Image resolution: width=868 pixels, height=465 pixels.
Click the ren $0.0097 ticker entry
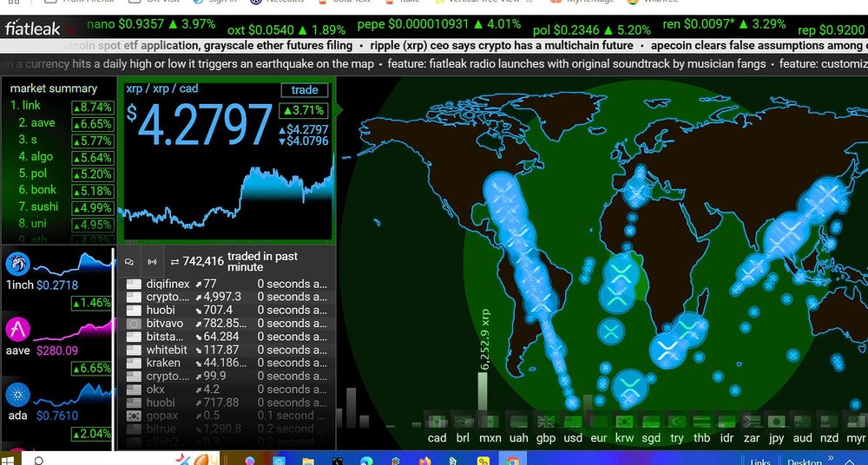click(724, 24)
